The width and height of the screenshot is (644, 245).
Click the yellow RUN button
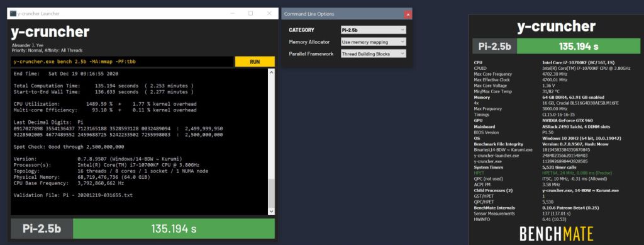[x=255, y=62]
